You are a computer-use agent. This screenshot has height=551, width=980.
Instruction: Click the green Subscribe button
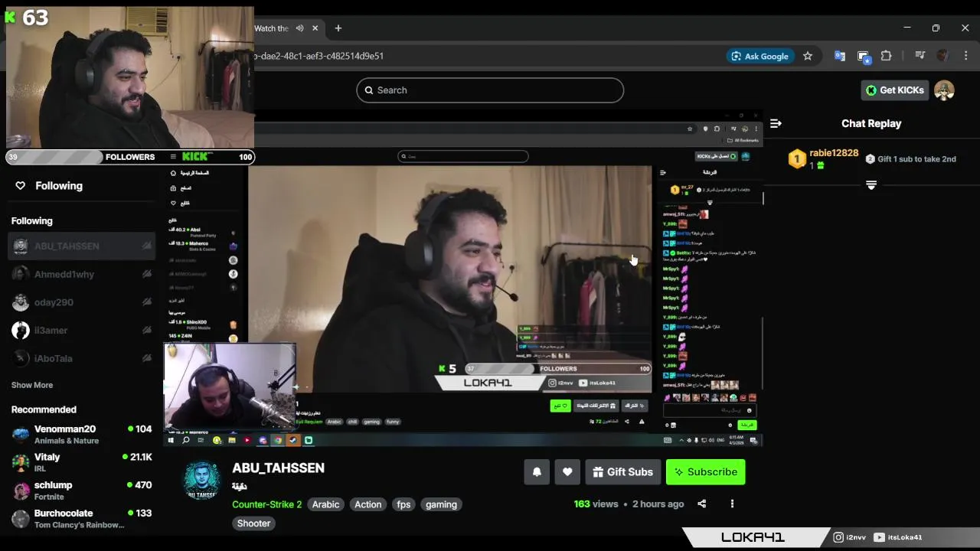pos(705,472)
